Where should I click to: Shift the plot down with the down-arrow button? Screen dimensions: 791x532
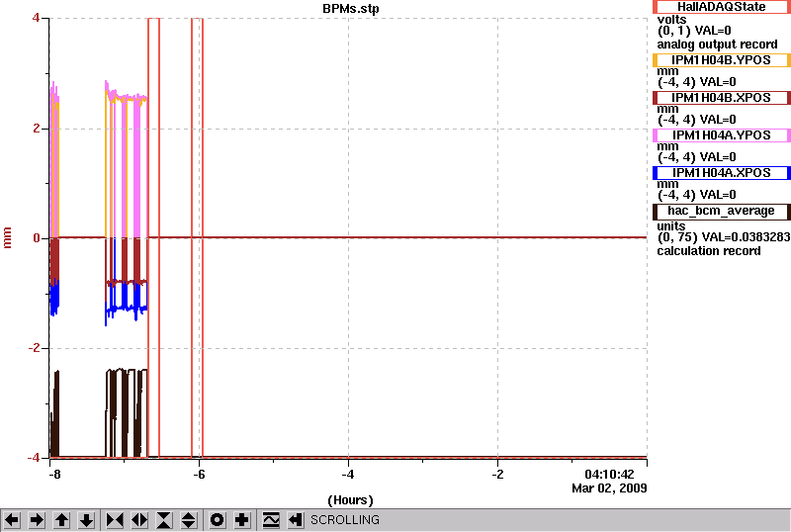(87, 520)
